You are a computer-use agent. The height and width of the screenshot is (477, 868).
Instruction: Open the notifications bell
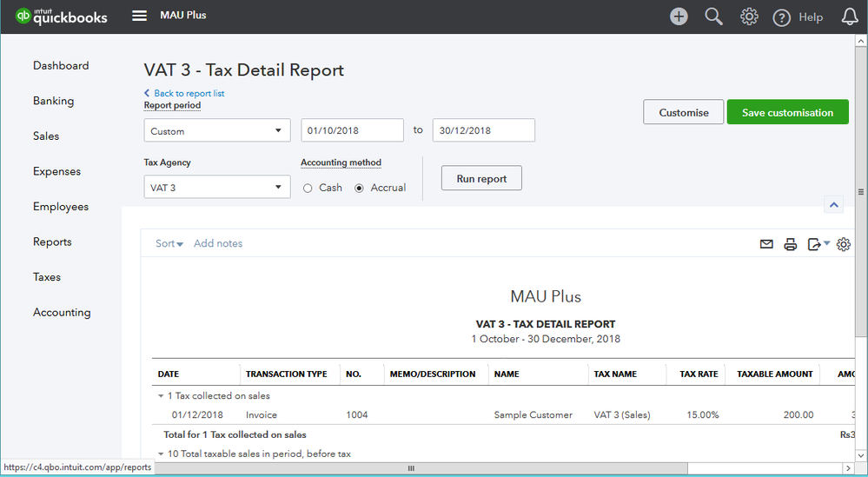pyautogui.click(x=850, y=17)
